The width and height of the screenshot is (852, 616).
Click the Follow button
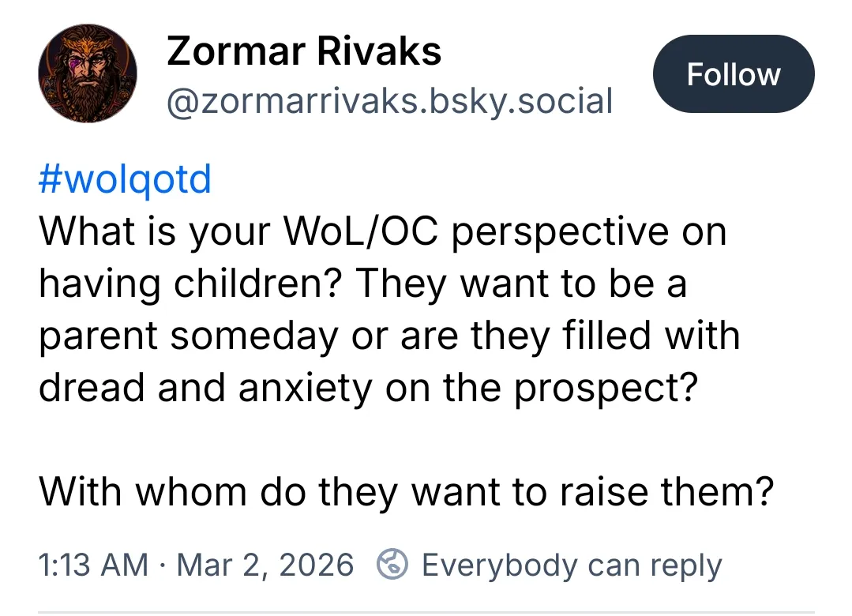click(733, 74)
